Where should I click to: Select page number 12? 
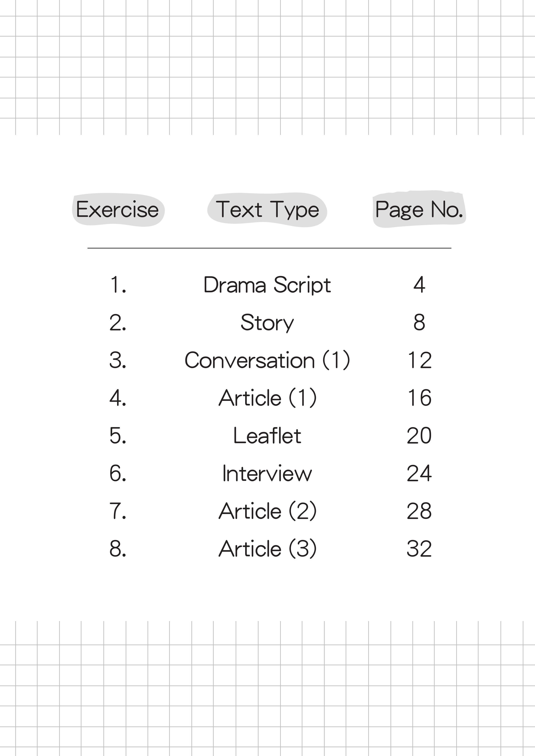[x=419, y=360]
